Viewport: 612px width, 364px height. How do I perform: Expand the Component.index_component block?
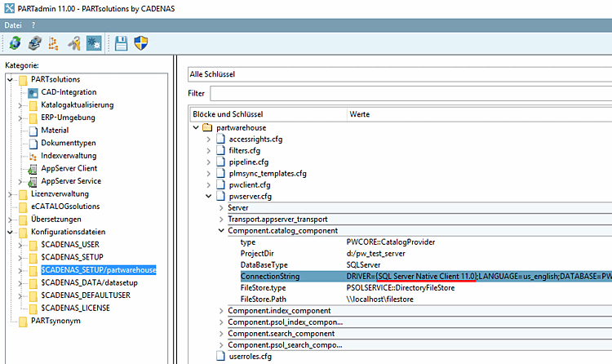221,310
